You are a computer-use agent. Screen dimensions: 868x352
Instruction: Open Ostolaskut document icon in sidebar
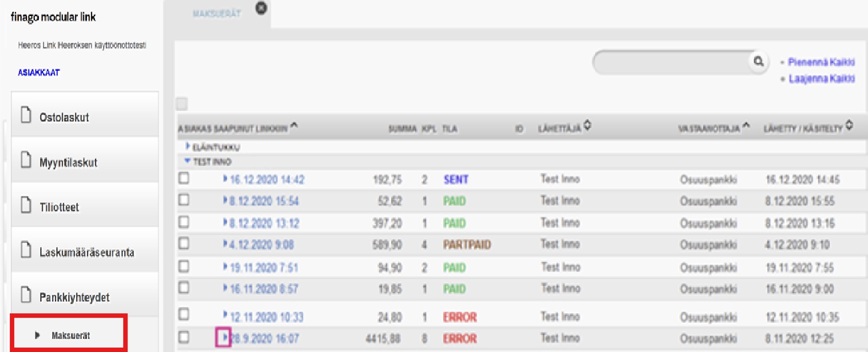26,115
